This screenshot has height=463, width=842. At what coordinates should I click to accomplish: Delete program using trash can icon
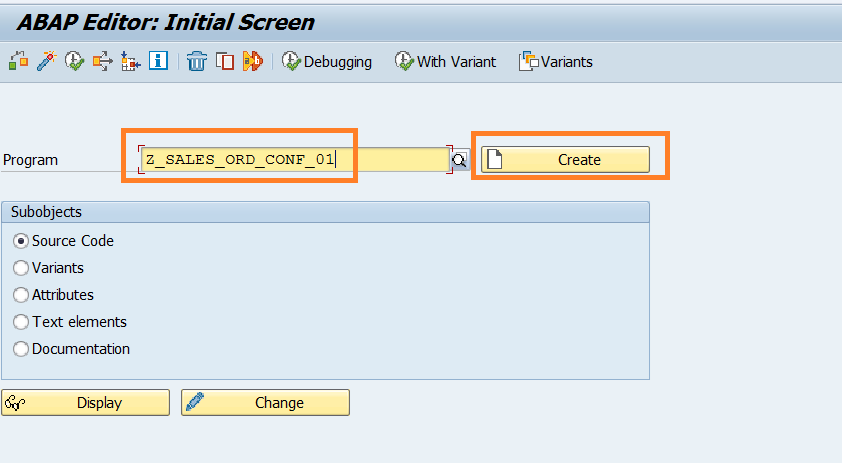pos(197,62)
